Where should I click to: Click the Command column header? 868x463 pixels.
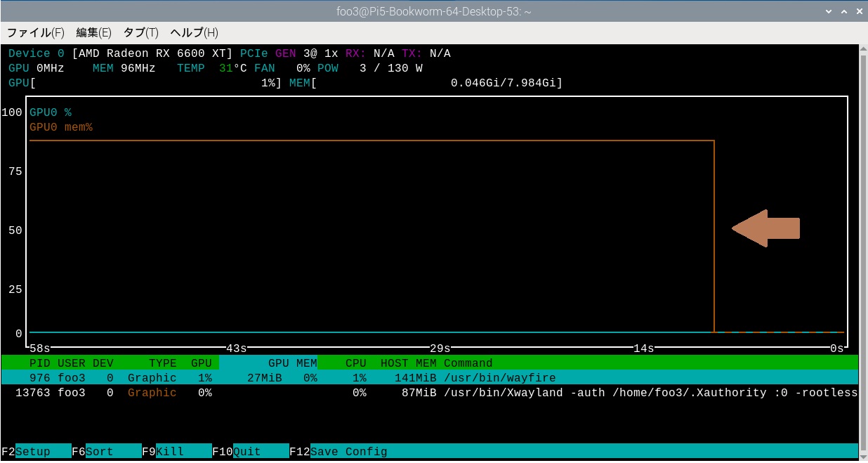pyautogui.click(x=468, y=363)
